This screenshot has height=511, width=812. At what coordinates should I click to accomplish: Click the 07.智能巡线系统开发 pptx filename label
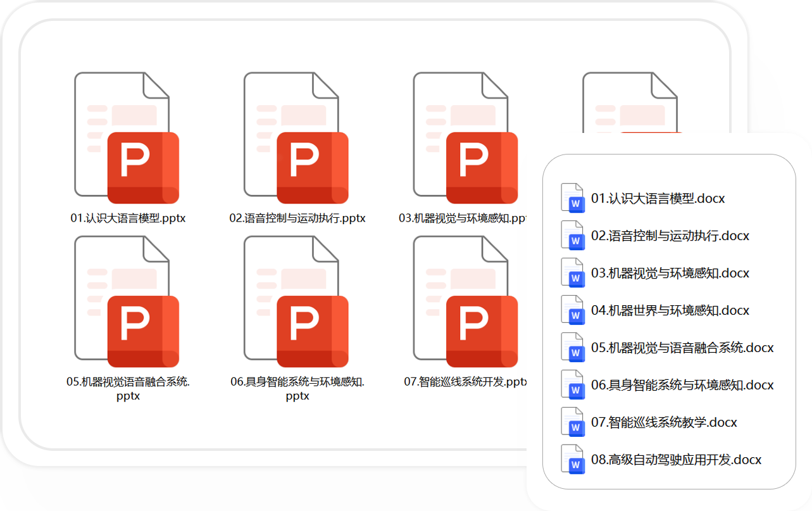(465, 382)
